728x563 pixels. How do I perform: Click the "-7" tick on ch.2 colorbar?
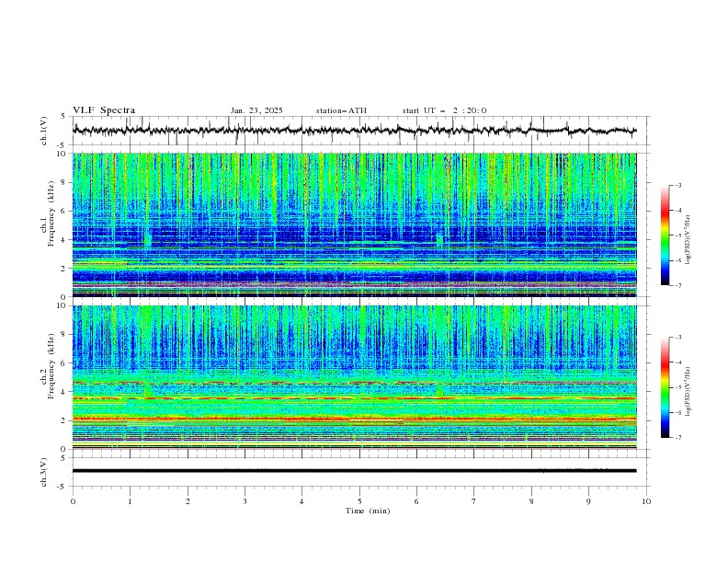pyautogui.click(x=678, y=438)
